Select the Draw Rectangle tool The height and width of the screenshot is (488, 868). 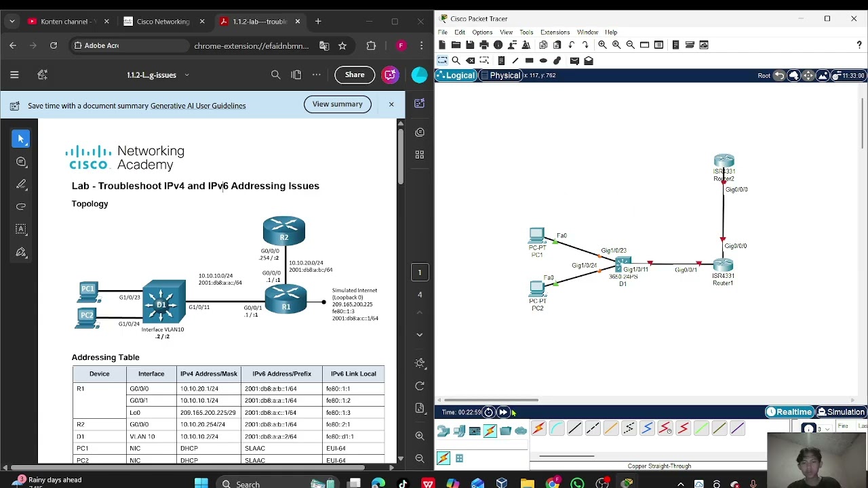pyautogui.click(x=529, y=60)
